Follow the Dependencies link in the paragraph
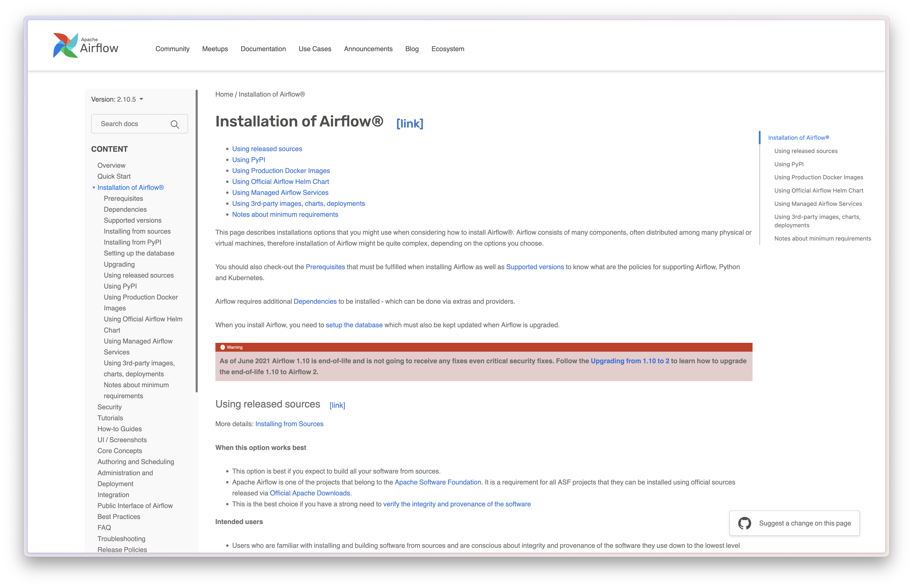913x588 pixels. click(x=315, y=301)
